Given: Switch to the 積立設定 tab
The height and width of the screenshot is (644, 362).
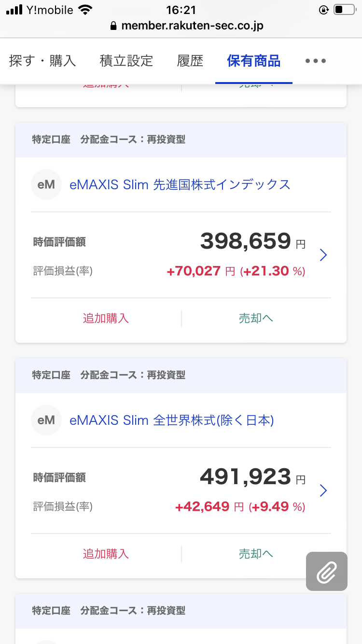Looking at the screenshot, I should coord(126,61).
